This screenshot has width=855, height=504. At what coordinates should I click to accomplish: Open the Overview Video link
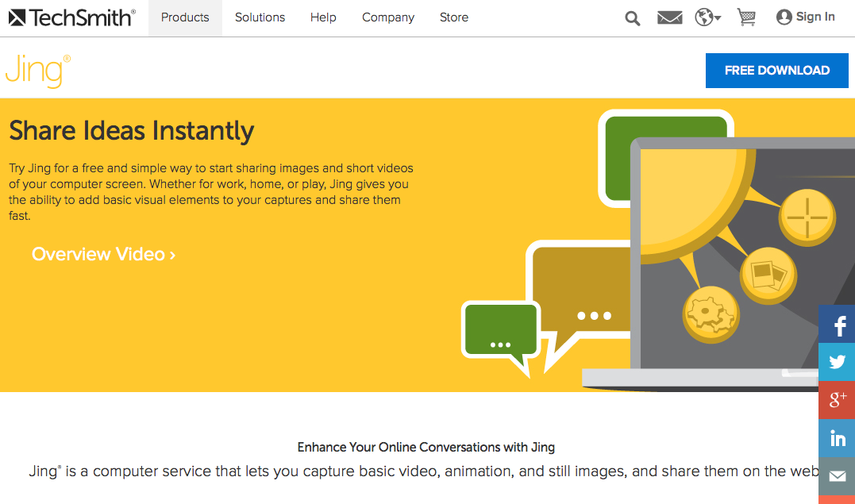click(104, 254)
